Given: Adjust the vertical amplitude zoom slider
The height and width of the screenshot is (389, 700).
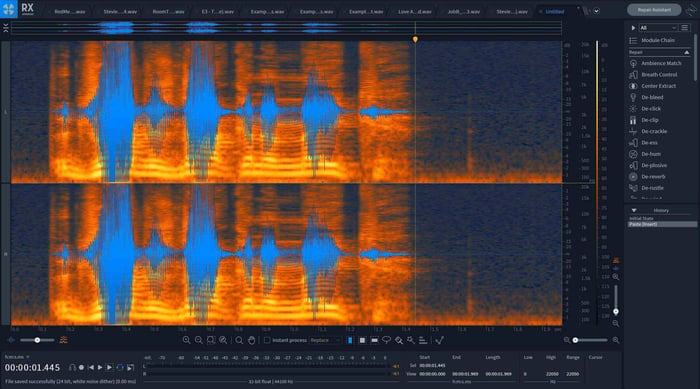Looking at the screenshot, I should pyautogui.click(x=616, y=299).
